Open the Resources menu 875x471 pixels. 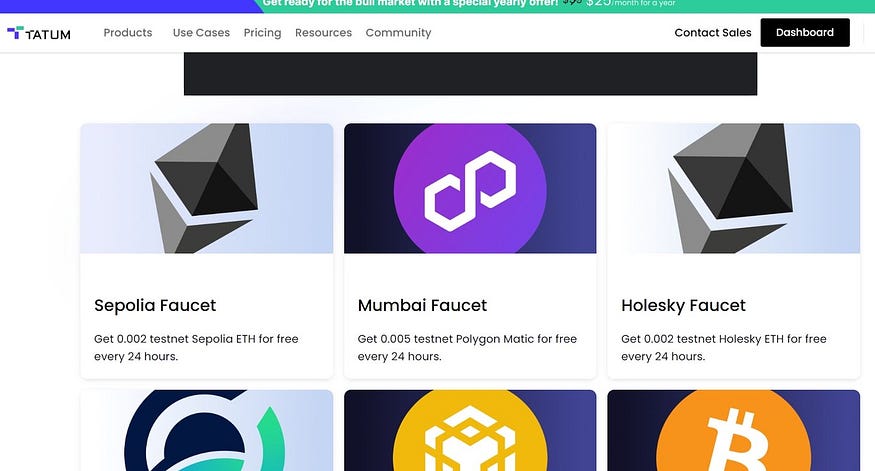point(324,32)
